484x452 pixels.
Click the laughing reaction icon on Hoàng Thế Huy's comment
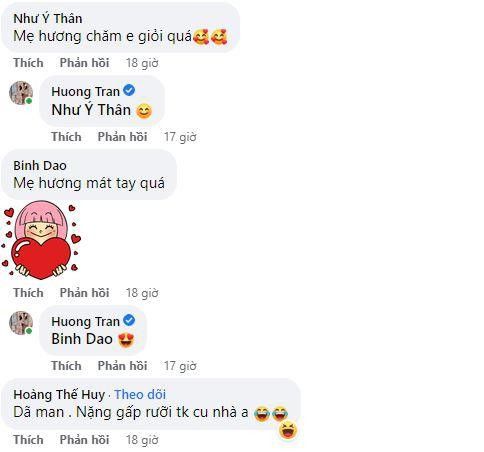tap(288, 430)
